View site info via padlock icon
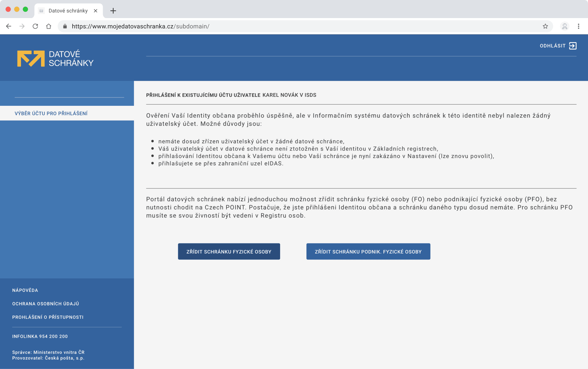The image size is (588, 369). pyautogui.click(x=65, y=26)
